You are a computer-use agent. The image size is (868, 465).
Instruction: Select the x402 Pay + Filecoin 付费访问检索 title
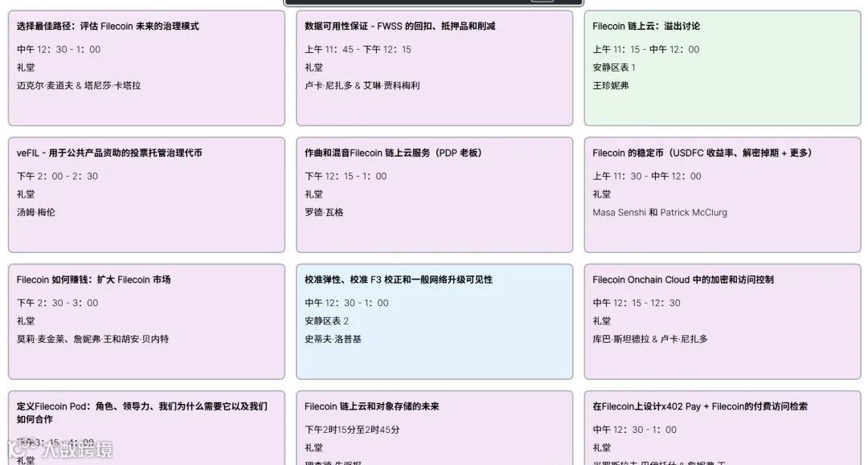click(700, 406)
